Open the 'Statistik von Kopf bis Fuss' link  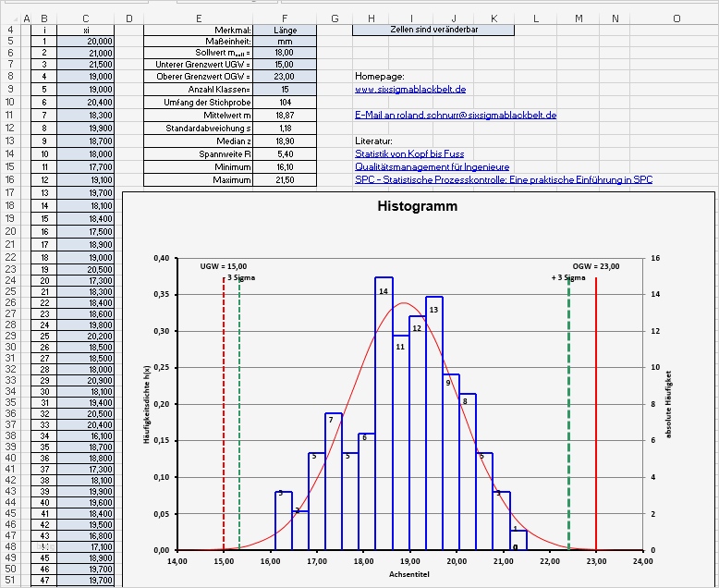(409, 153)
